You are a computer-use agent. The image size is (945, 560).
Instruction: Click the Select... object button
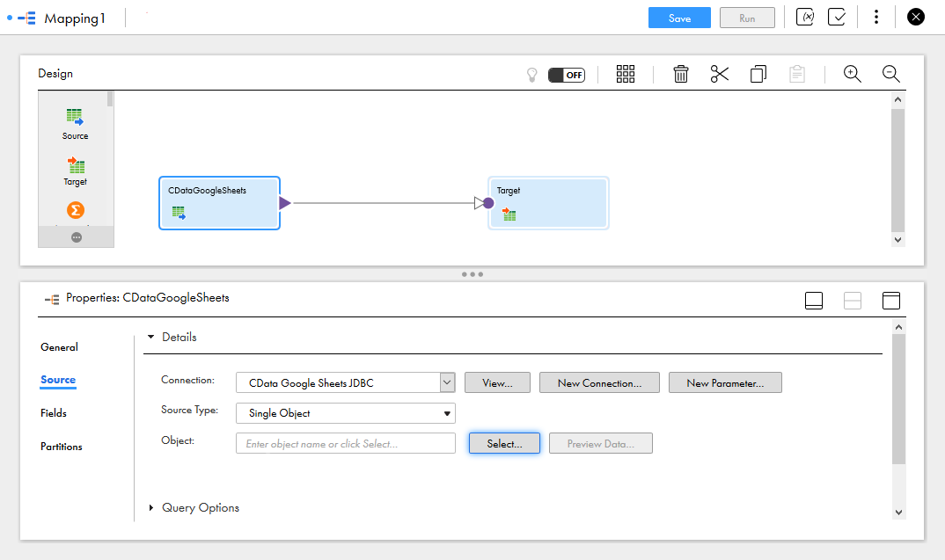click(504, 444)
